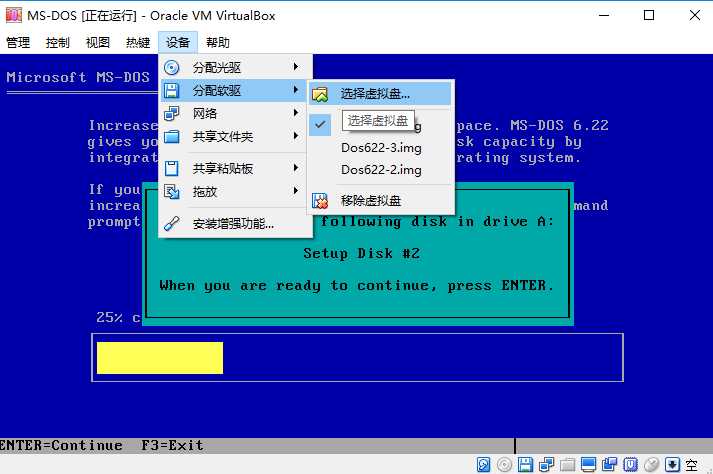Screen dimensions: 713x474
Task: Click the shared folders status bar icon
Action: (567, 464)
